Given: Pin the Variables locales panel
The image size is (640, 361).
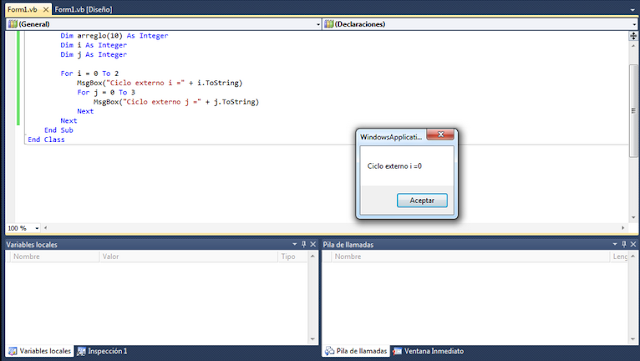Looking at the screenshot, I should click(x=304, y=244).
